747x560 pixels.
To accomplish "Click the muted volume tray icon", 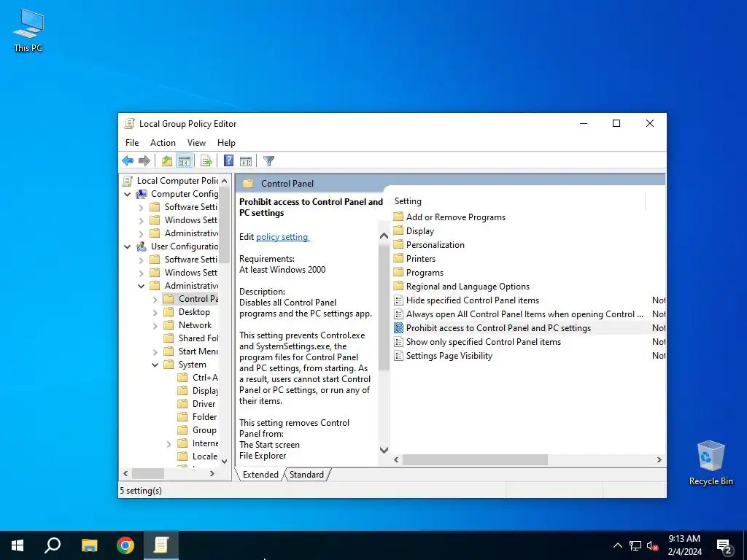I will [x=652, y=545].
